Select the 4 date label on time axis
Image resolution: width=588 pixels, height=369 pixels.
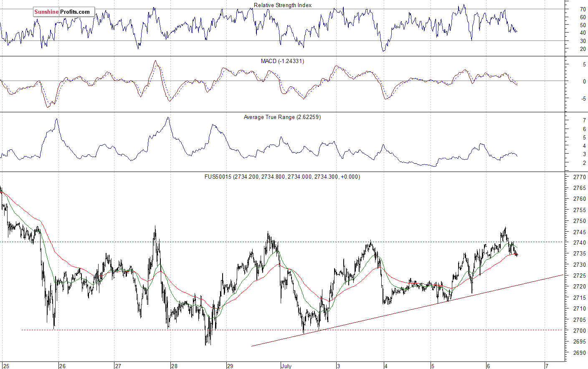386,366
